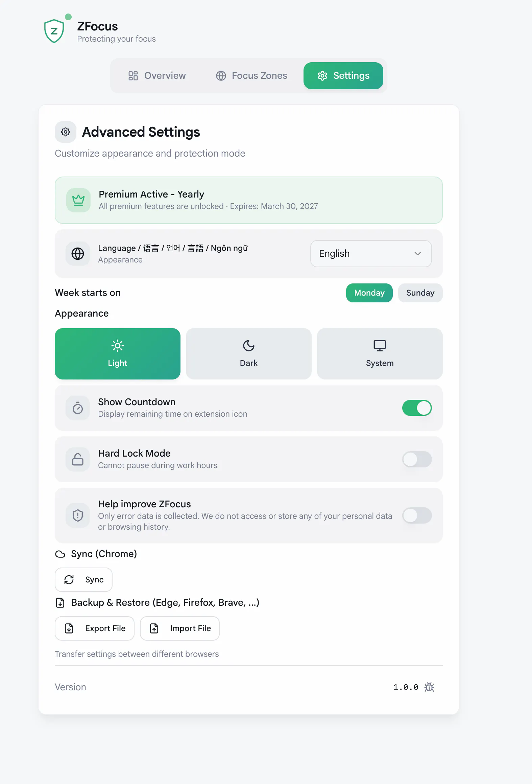Open the Focus Zones tab
This screenshot has width=532, height=784.
(251, 76)
